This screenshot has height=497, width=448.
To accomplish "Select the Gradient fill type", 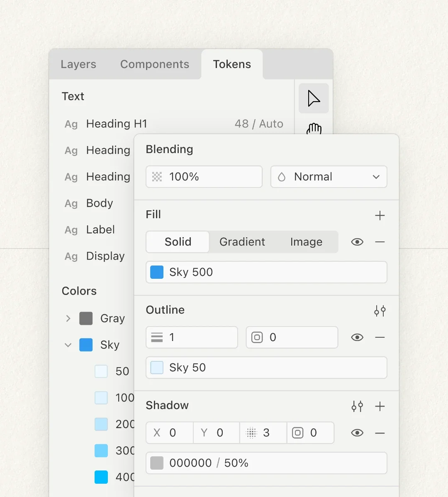I will (x=242, y=242).
